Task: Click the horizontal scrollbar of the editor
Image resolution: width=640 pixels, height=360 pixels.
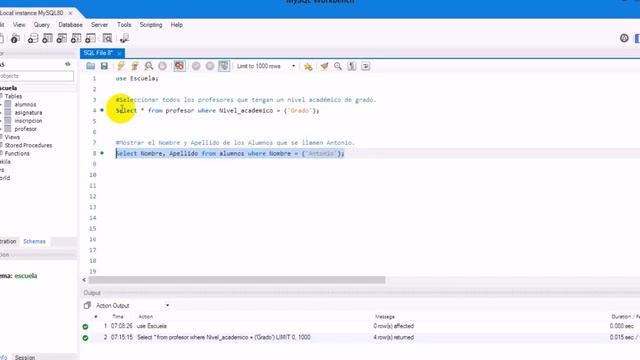Action: 237,280
